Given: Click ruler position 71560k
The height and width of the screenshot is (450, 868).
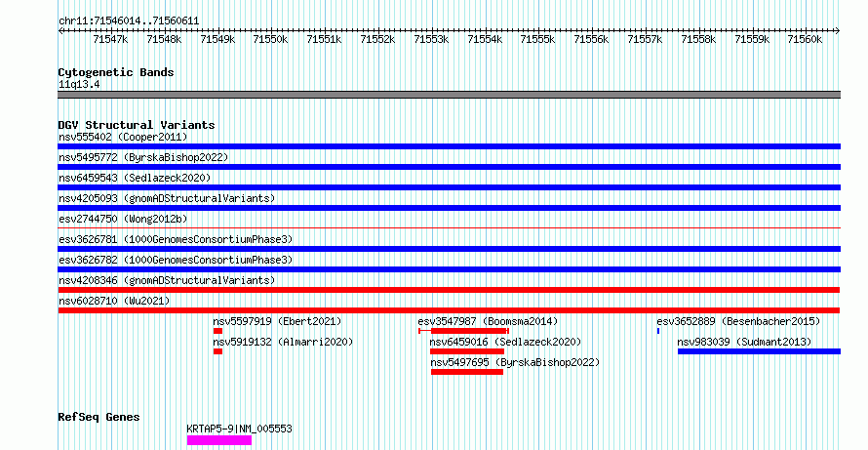Looking at the screenshot, I should [806, 39].
